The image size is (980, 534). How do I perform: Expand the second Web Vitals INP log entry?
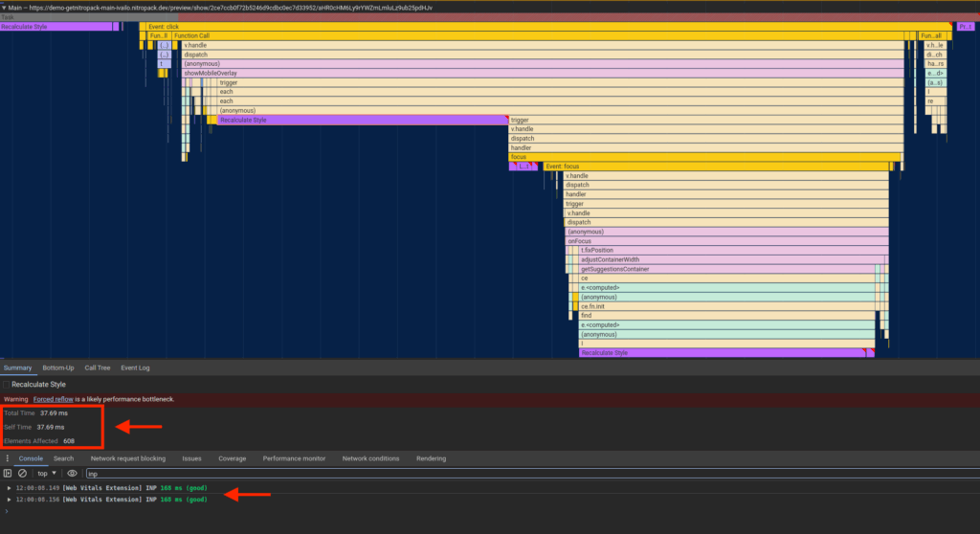click(10, 500)
